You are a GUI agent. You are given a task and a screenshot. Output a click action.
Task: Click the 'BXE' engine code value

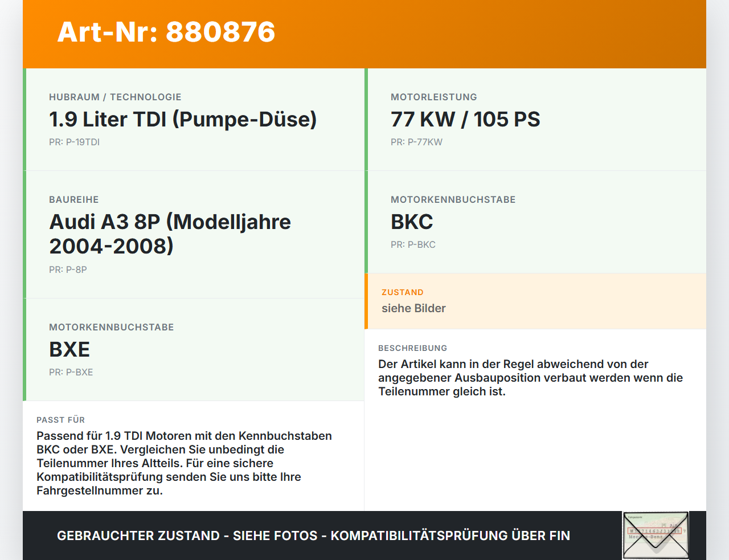(x=69, y=350)
